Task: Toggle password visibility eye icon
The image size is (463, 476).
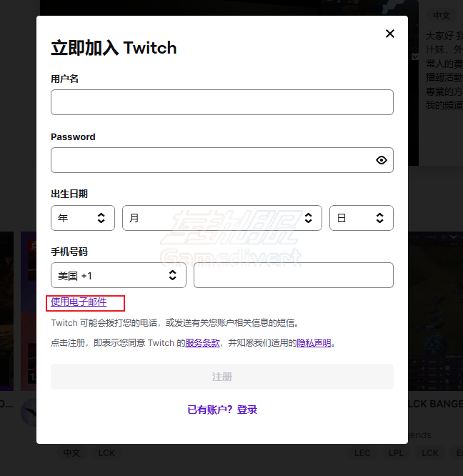Action: point(382,160)
